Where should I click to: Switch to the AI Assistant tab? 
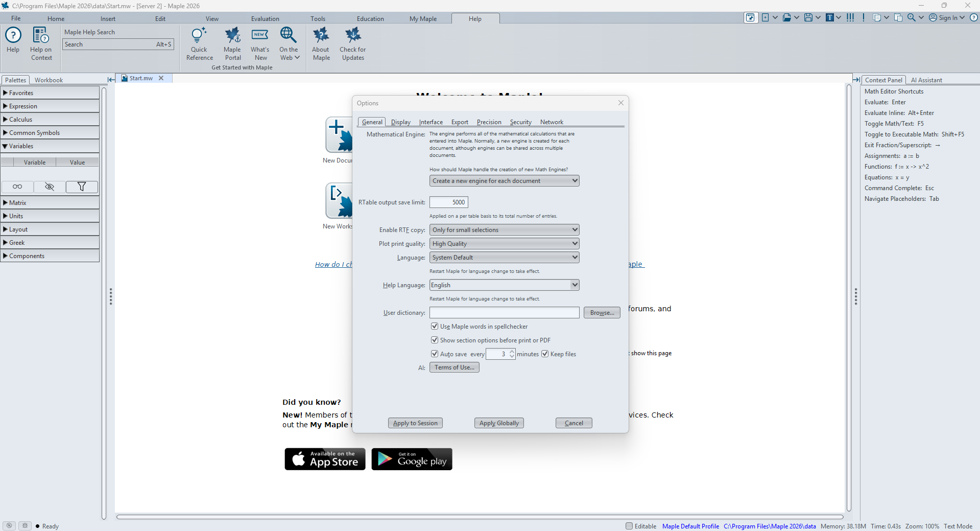point(926,80)
